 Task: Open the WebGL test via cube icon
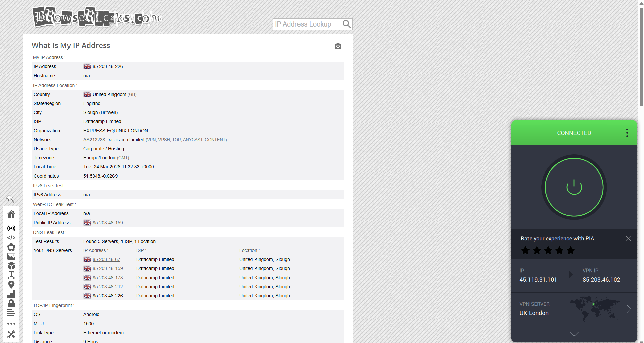coord(11,266)
